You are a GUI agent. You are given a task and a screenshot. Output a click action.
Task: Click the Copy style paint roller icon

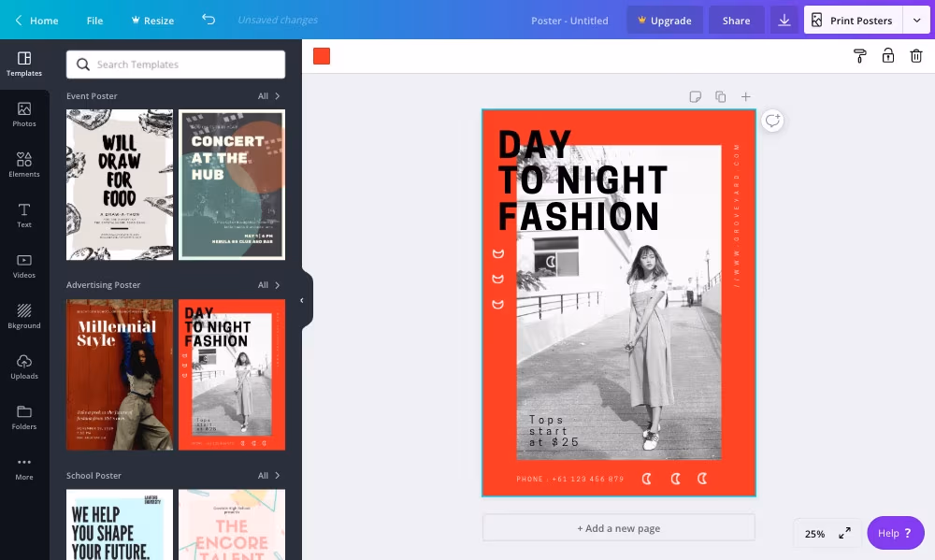pyautogui.click(x=860, y=56)
